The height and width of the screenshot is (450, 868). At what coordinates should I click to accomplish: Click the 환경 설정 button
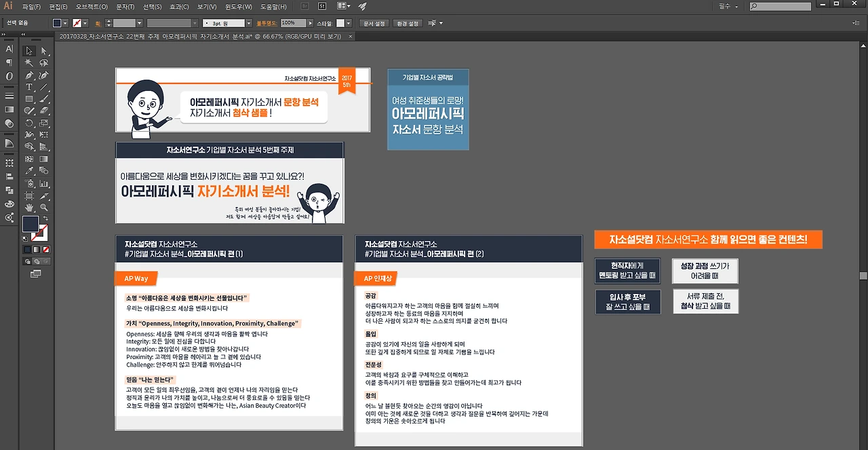coord(408,23)
